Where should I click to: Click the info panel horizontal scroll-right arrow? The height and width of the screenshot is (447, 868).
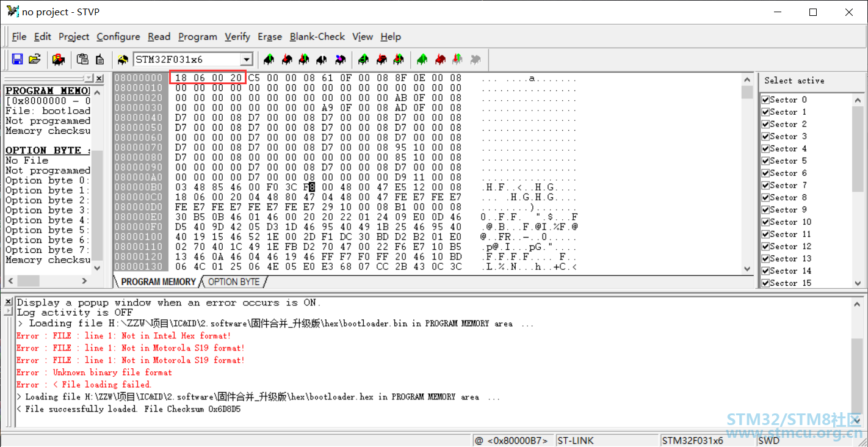[84, 281]
